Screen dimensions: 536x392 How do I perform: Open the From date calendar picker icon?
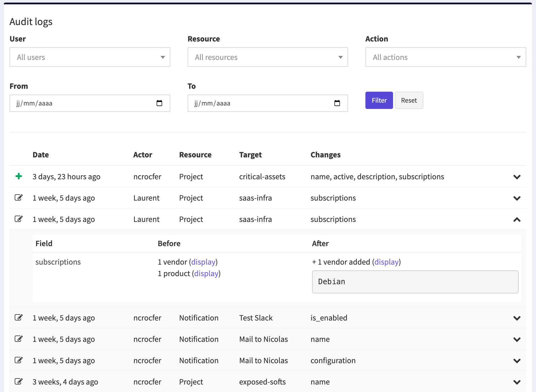[159, 103]
